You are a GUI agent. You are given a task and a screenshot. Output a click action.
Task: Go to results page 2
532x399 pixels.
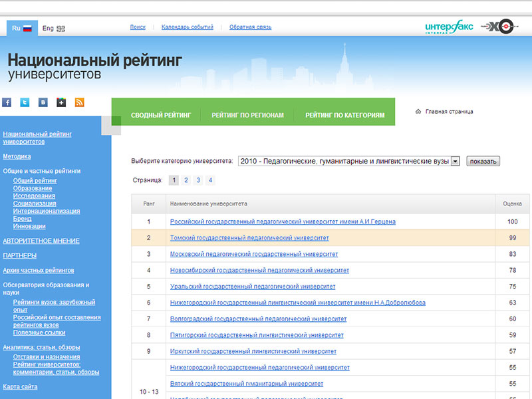[186, 180]
